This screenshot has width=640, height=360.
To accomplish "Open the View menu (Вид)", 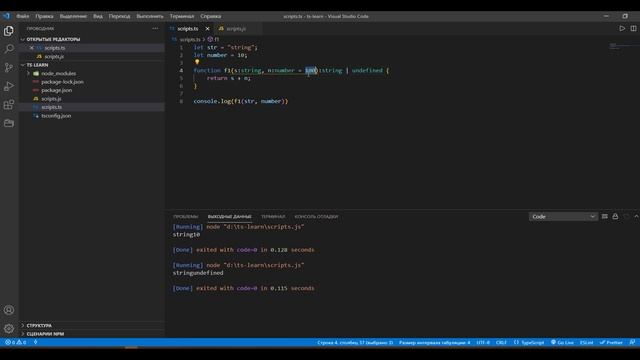I will coord(98,16).
